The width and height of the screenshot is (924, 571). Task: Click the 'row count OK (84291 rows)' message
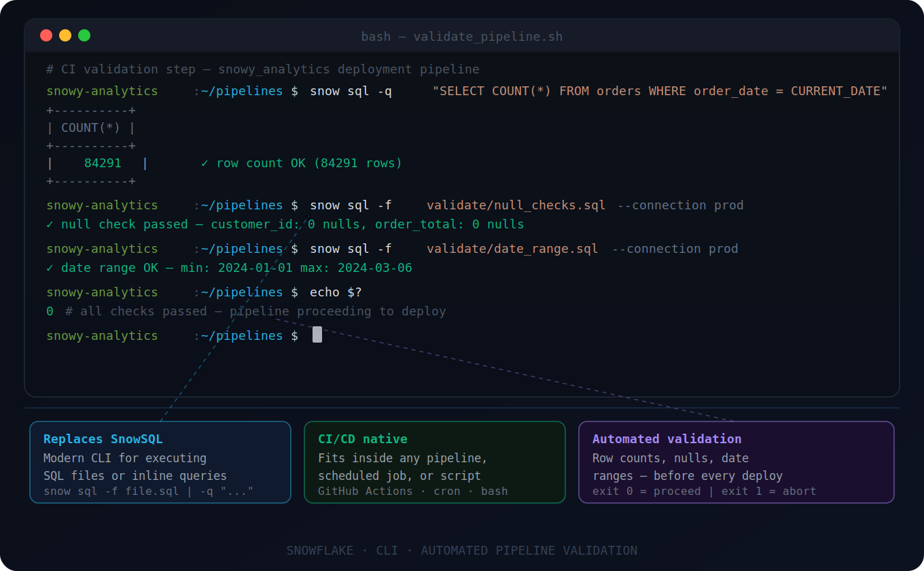pos(302,163)
